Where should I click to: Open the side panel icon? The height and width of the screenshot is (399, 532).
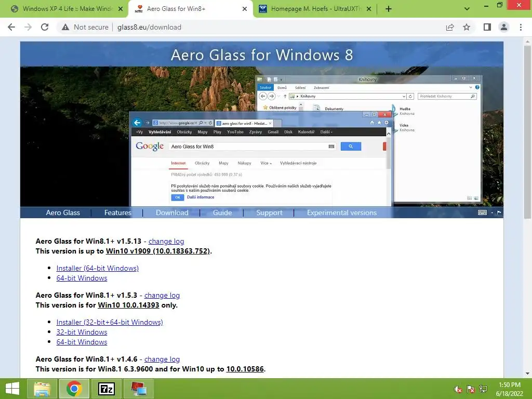tap(487, 27)
